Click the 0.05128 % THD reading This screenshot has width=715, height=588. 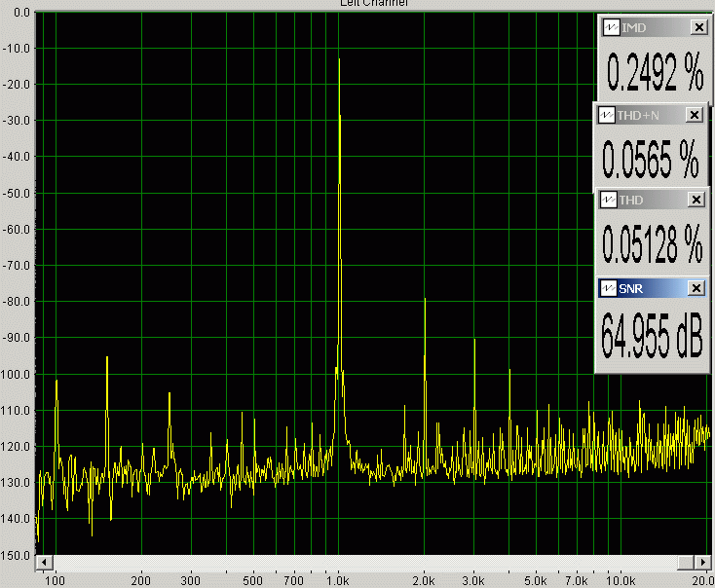click(x=652, y=243)
